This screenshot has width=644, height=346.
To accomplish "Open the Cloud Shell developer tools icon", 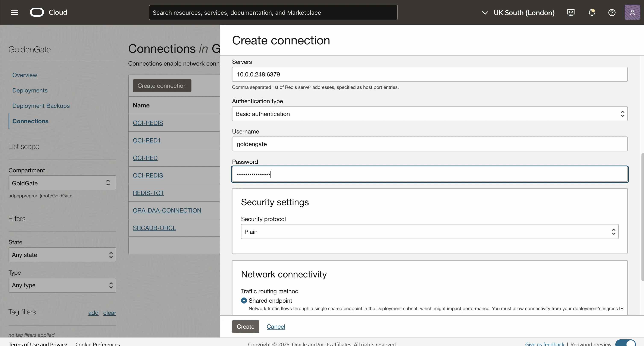I will click(x=571, y=12).
